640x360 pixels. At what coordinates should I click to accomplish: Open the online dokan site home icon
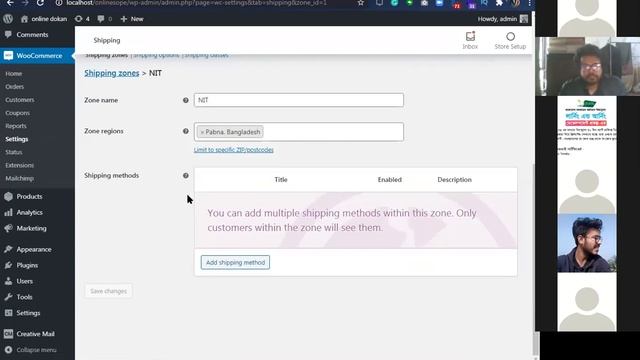click(x=24, y=19)
